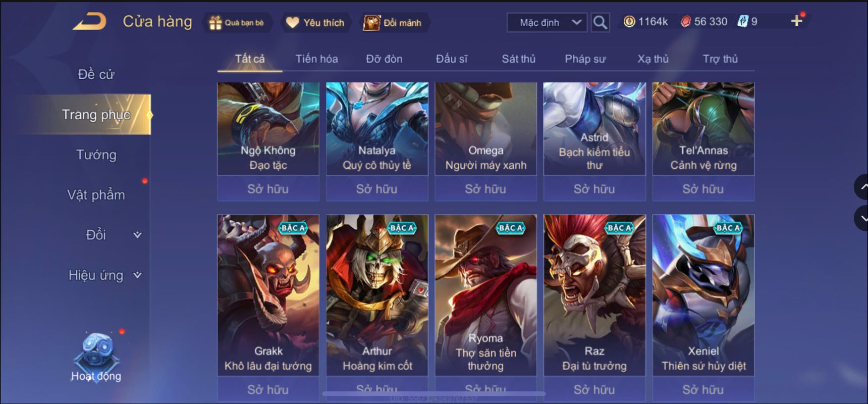868x404 pixels.
Task: Switch to the Tiến hóa tab
Action: 316,59
